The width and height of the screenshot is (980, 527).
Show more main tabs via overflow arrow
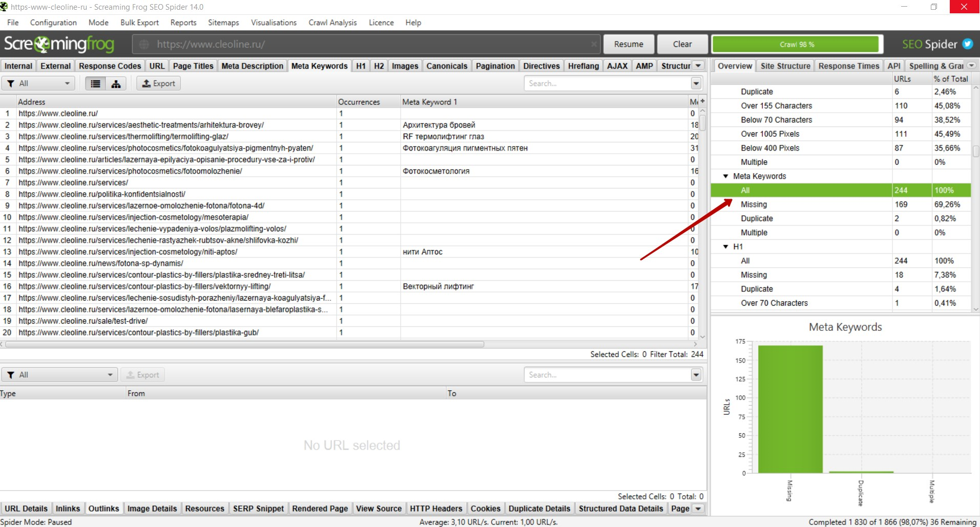(698, 66)
